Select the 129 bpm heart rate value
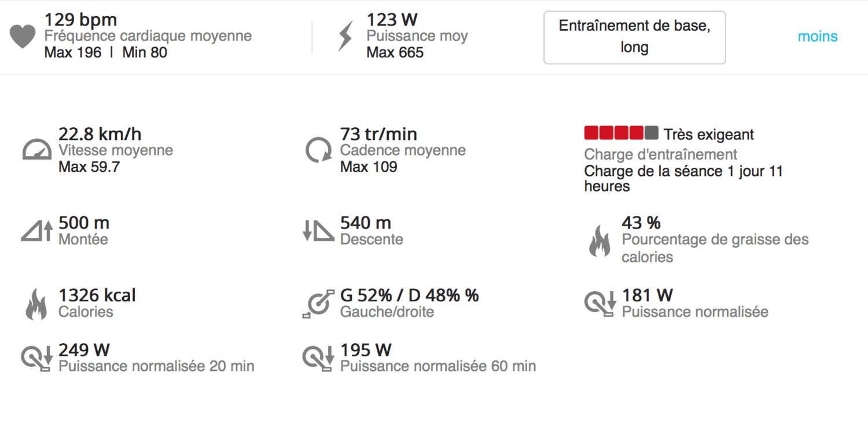 click(81, 20)
